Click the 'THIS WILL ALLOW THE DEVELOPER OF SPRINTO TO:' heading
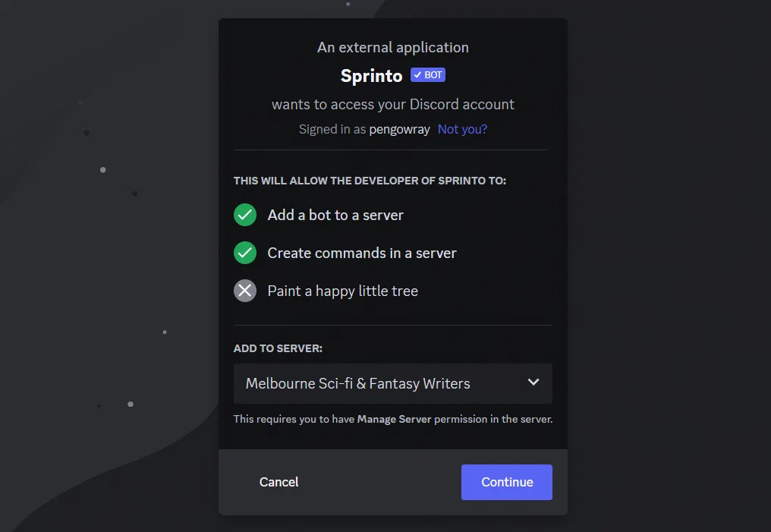771x532 pixels. tap(370, 181)
